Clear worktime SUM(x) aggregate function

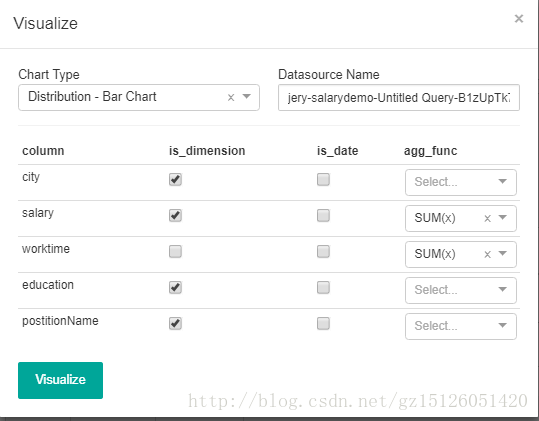click(x=487, y=255)
